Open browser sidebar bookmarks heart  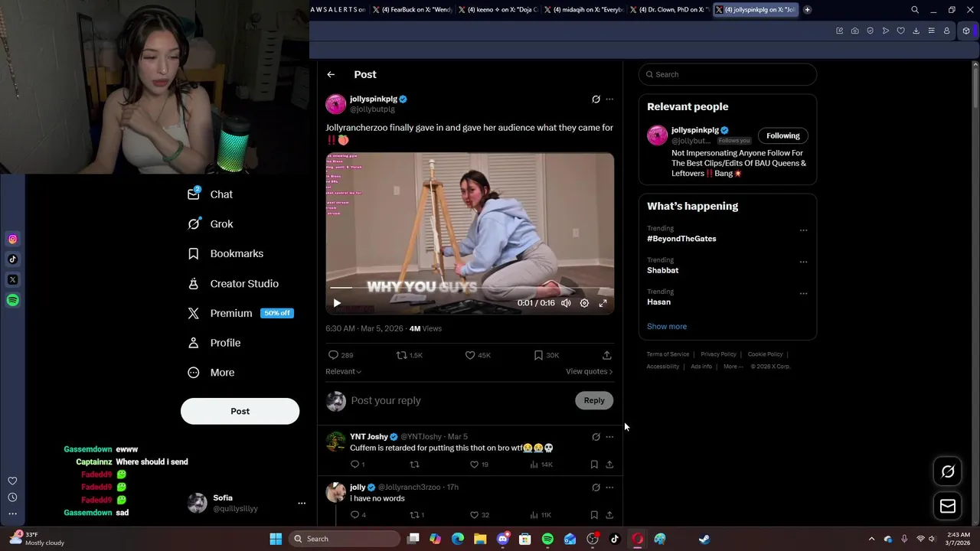pos(12,481)
